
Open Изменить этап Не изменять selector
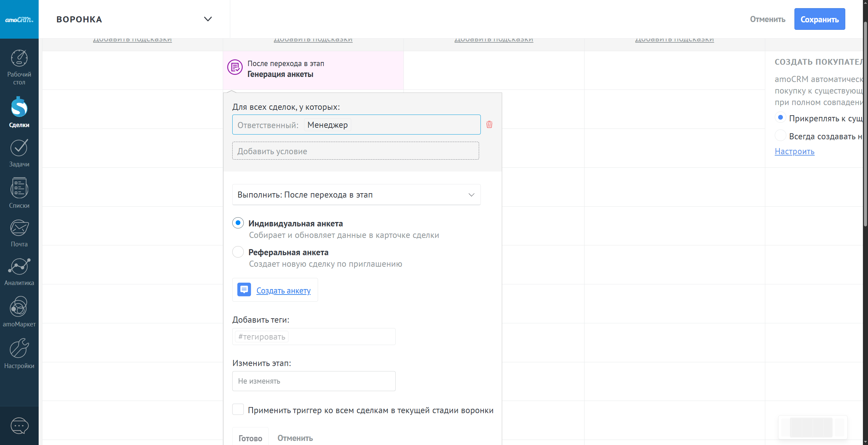[314, 381]
